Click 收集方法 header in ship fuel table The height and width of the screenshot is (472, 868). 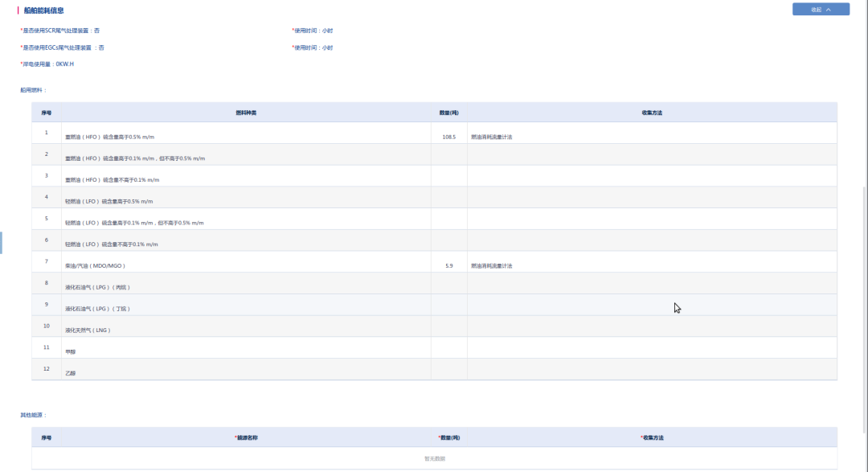[x=652, y=113]
